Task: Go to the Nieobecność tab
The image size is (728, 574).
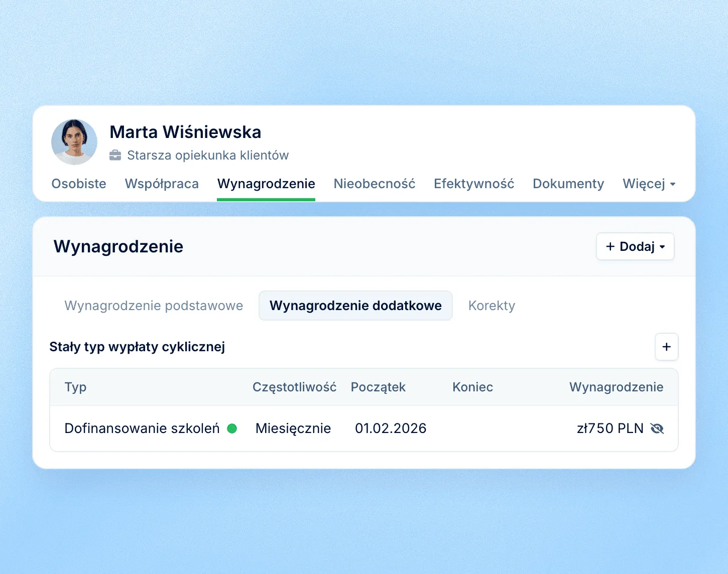Action: point(375,184)
